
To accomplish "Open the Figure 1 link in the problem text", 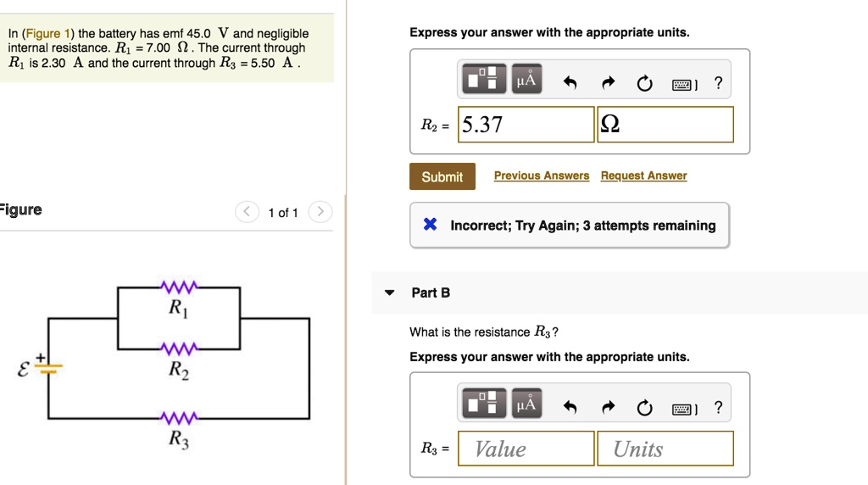I will click(42, 34).
